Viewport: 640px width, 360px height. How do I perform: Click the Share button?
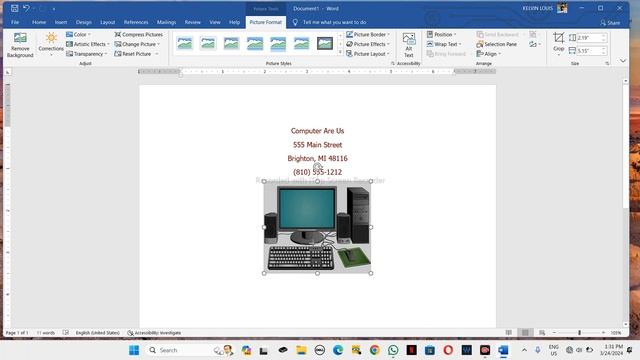click(610, 22)
